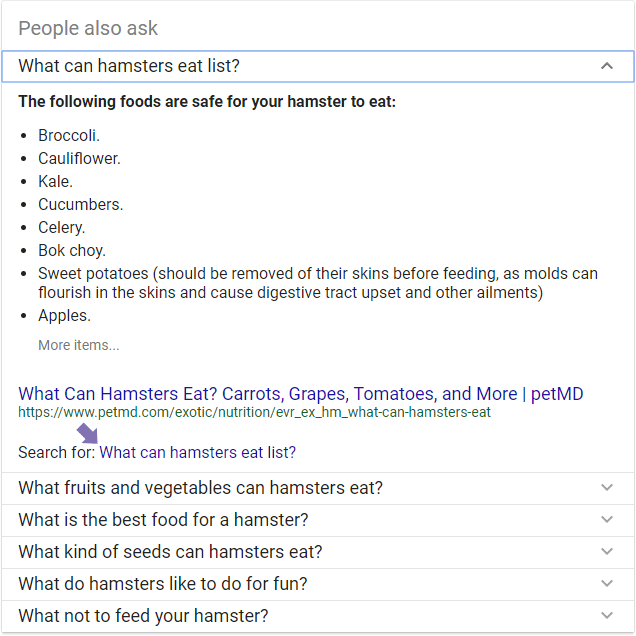636x636 pixels.
Task: Click the green petmd.com URL
Action: click(254, 411)
